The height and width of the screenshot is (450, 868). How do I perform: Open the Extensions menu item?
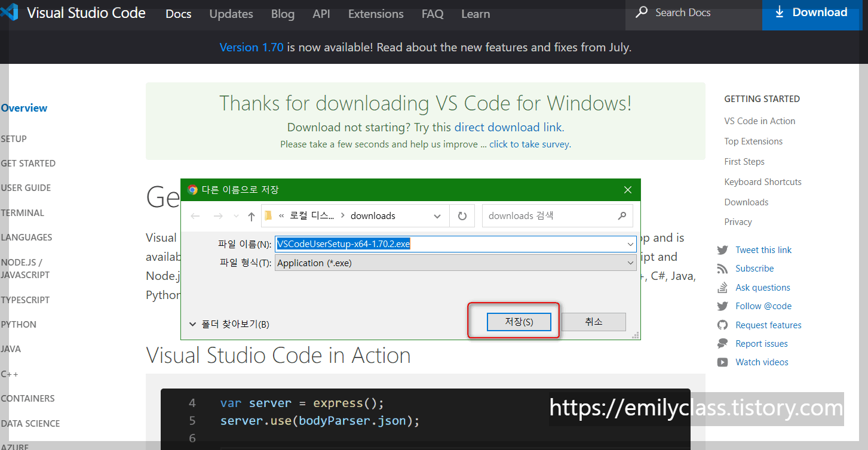376,14
